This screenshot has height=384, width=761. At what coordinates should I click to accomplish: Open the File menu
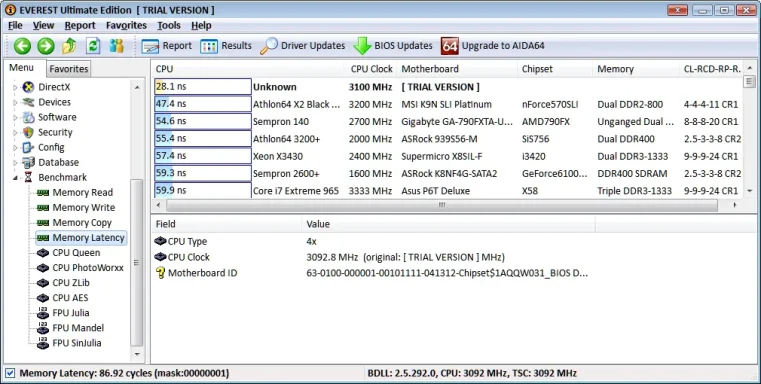[15, 26]
